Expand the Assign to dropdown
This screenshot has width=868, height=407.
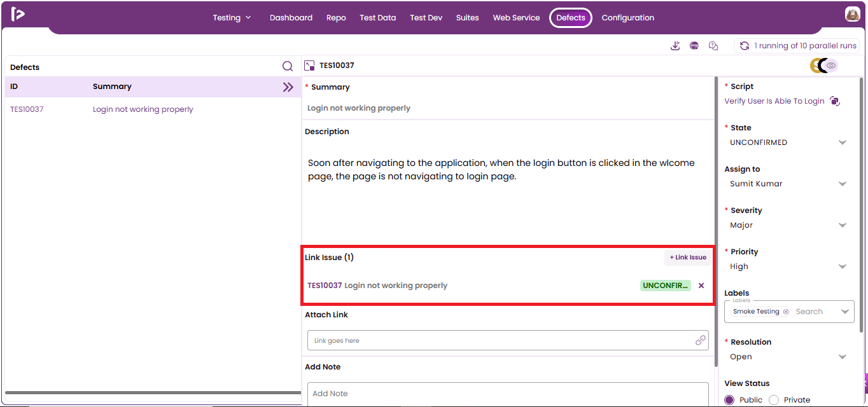point(789,184)
